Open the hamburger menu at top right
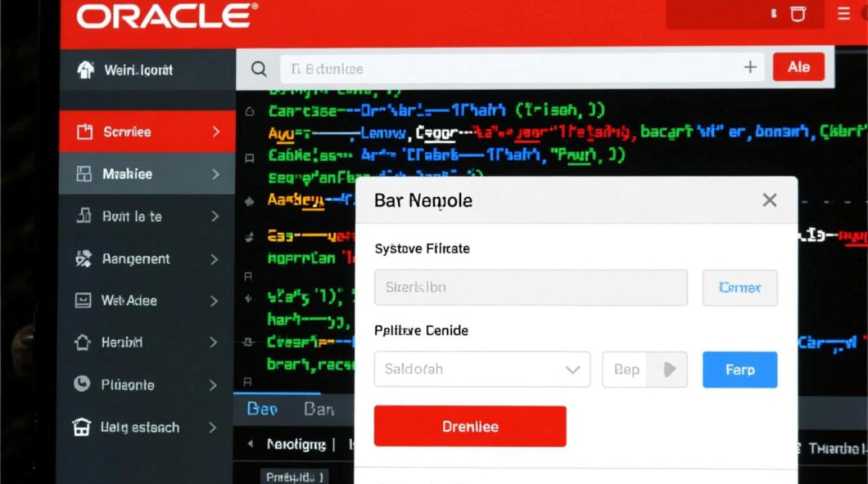 pyautogui.click(x=843, y=13)
